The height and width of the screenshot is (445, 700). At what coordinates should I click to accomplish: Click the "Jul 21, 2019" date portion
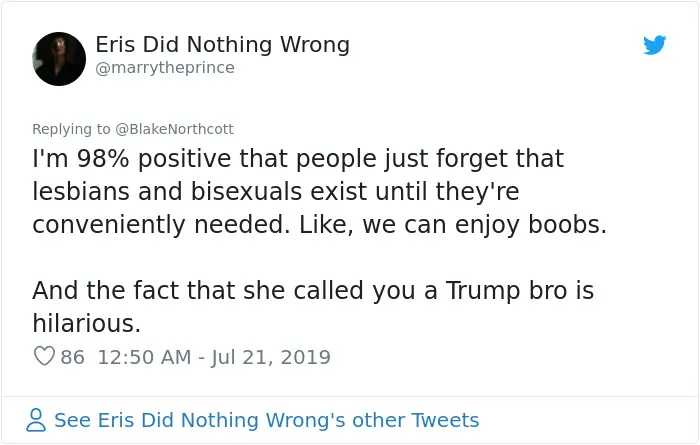coord(271,358)
